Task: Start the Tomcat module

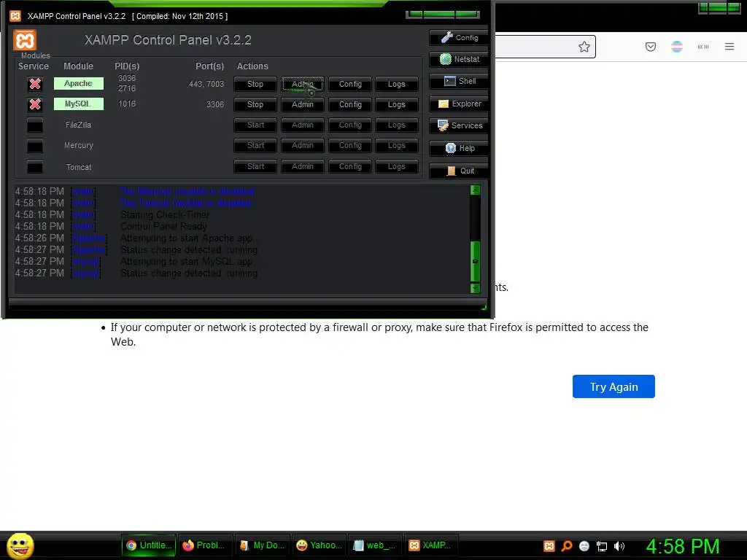Action: click(255, 166)
